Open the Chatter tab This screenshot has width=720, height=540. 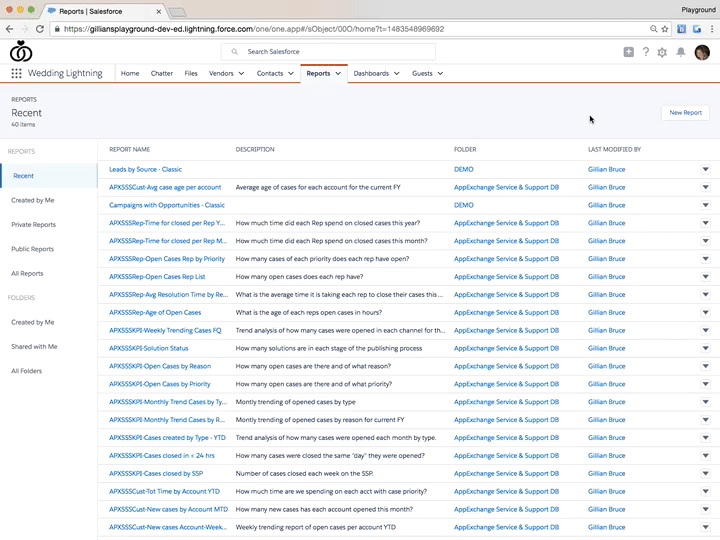(x=162, y=73)
